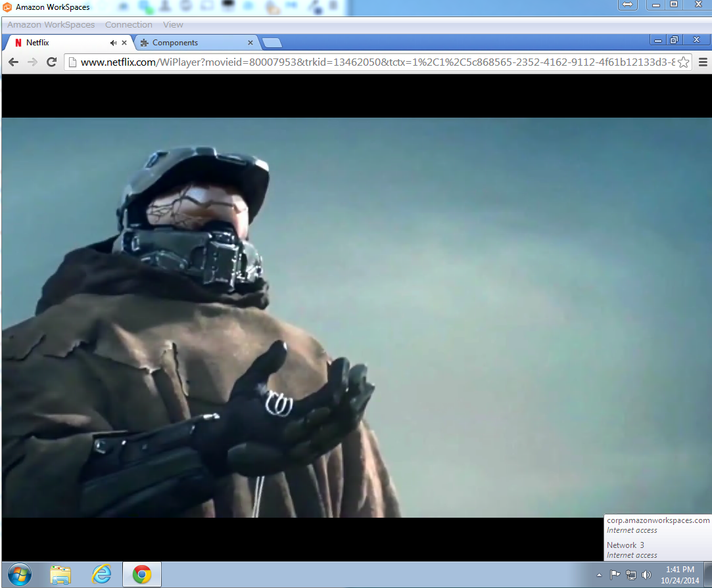
Task: Close the Netflix tab
Action: [x=124, y=43]
